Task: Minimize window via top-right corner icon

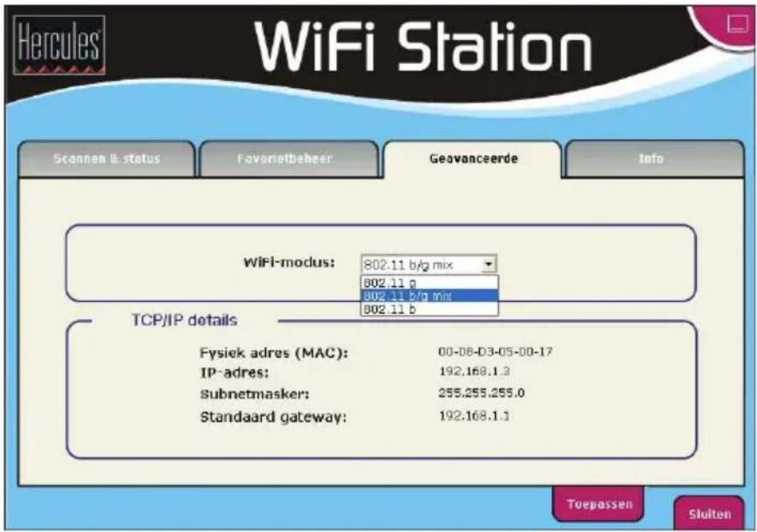Action: (x=737, y=24)
